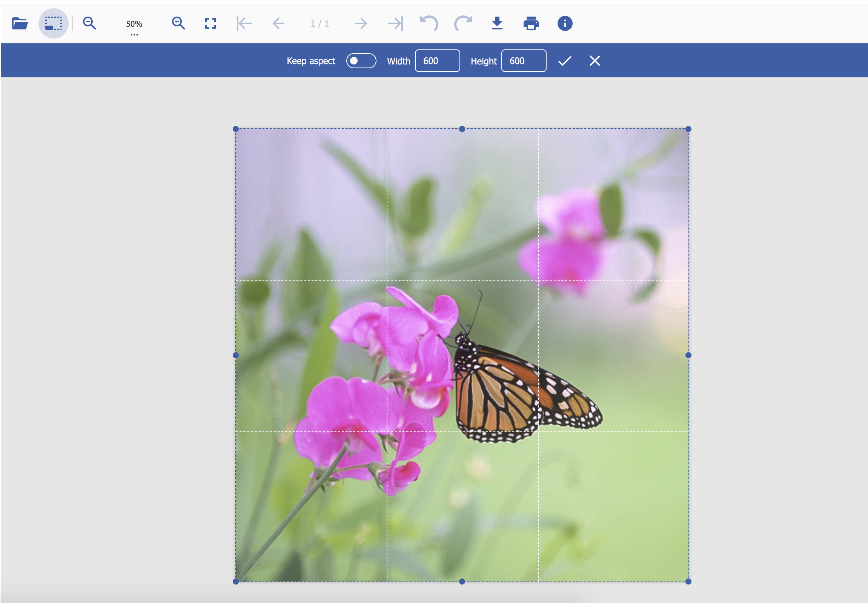The width and height of the screenshot is (868, 603).
Task: Fit the image to the screen
Action: click(x=210, y=23)
